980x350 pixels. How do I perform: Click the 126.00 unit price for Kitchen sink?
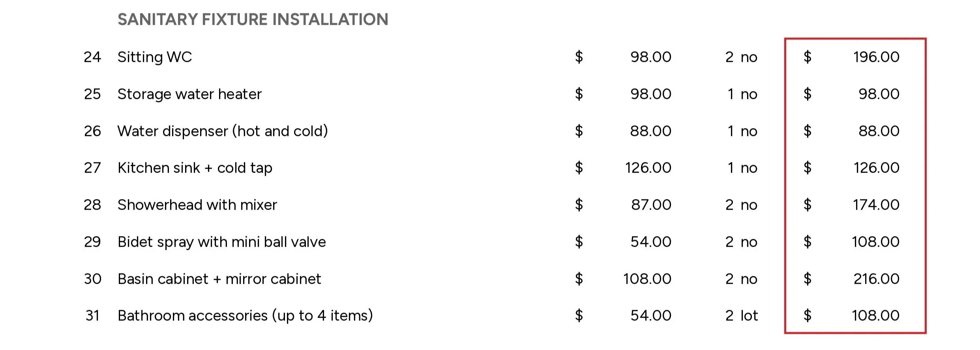648,168
